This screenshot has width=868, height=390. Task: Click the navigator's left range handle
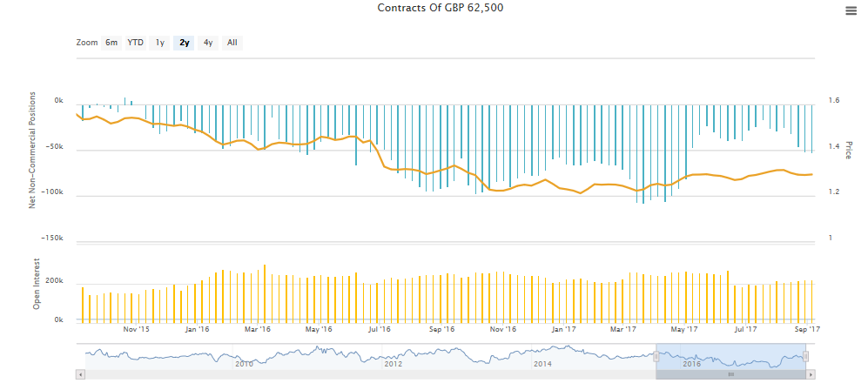[656, 356]
